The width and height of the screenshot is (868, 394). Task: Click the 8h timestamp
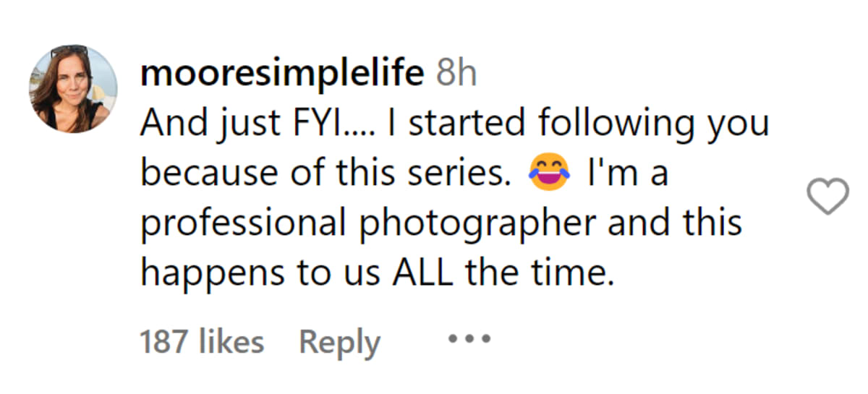tap(456, 74)
